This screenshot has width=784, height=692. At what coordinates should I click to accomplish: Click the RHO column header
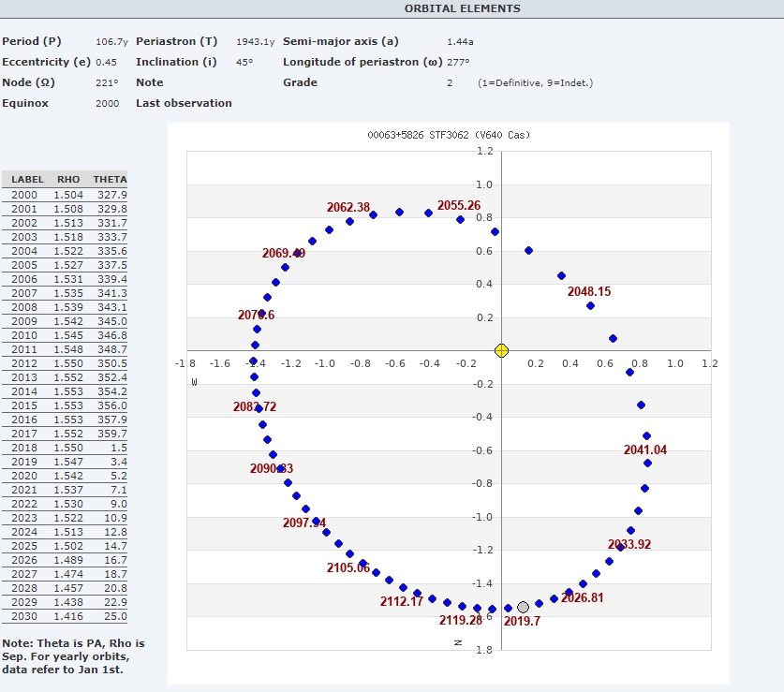68,179
